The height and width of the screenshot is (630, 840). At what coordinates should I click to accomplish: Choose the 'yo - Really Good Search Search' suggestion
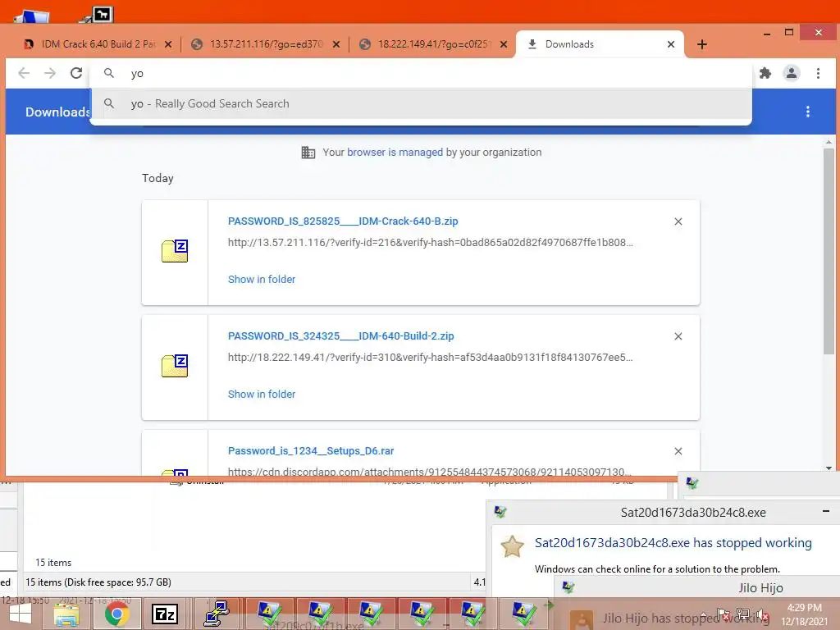421,104
